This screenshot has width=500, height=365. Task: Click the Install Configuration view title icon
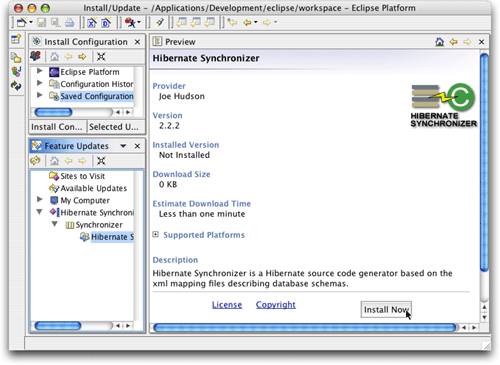[36, 41]
